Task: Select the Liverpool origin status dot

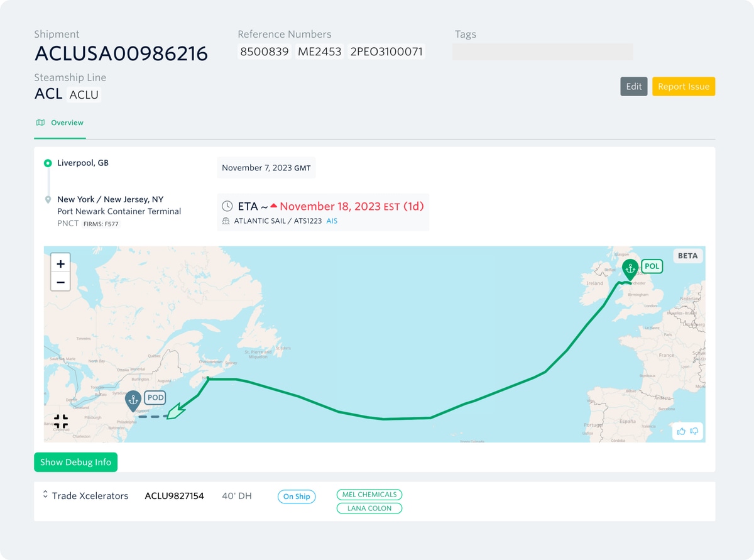Action: [48, 162]
